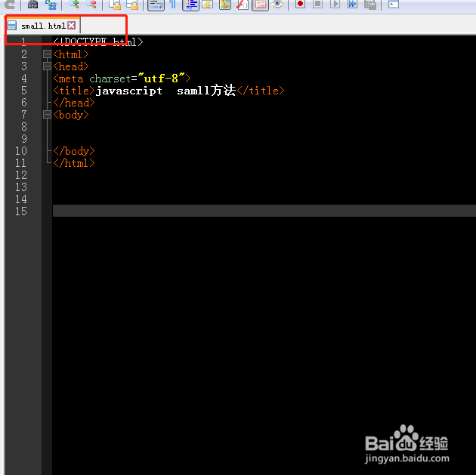The height and width of the screenshot is (475, 476).
Task: Open the Replace dialog icon
Action: (x=51, y=5)
